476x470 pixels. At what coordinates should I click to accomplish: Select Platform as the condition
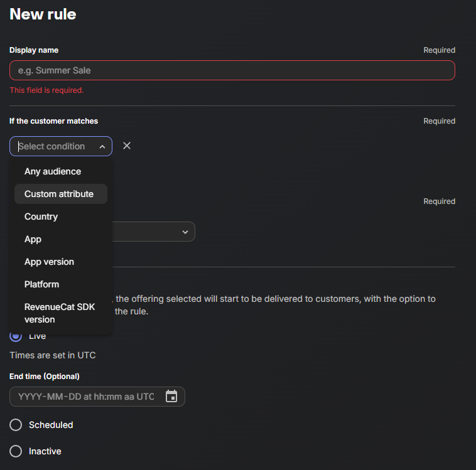click(x=61, y=284)
